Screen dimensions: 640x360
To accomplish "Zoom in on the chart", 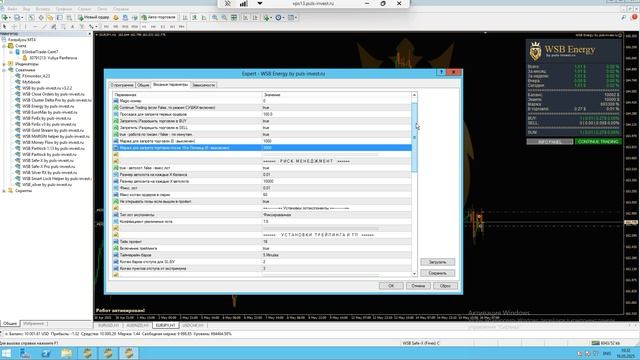I will tap(215, 18).
